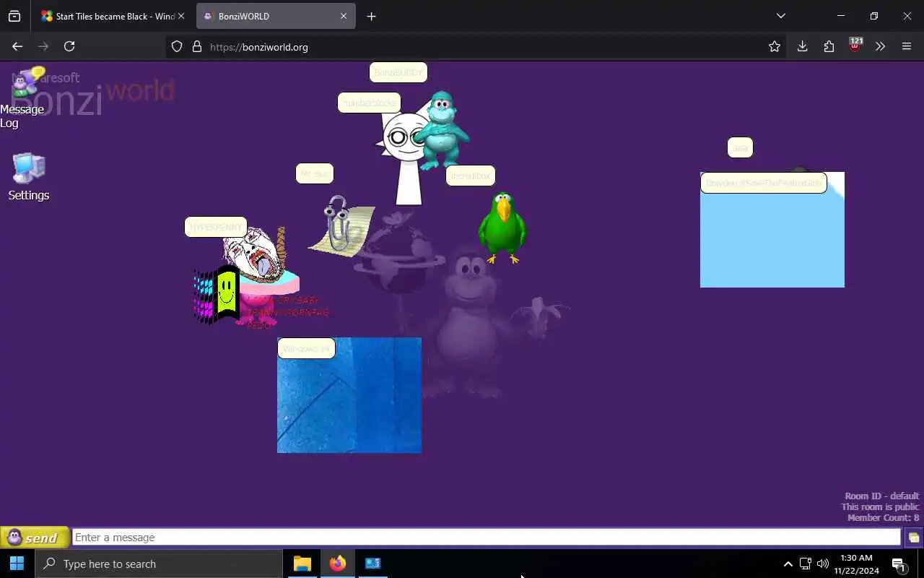Click the 'This room is public' text
The height and width of the screenshot is (578, 924).
880,507
